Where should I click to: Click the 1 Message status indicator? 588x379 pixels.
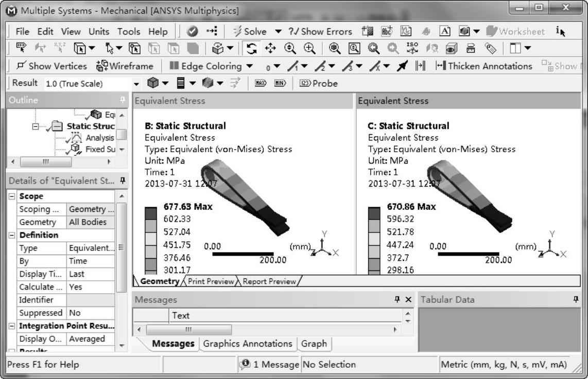pyautogui.click(x=270, y=365)
